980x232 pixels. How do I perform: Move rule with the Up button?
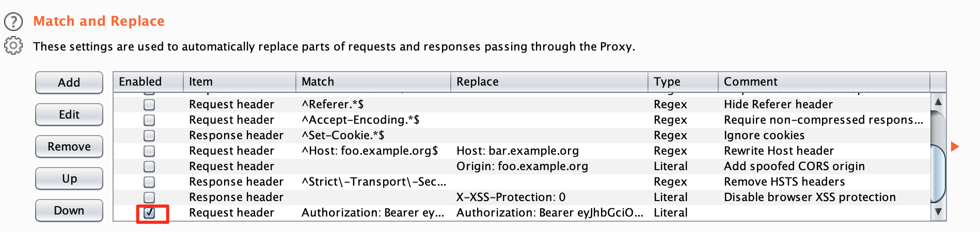(x=69, y=178)
